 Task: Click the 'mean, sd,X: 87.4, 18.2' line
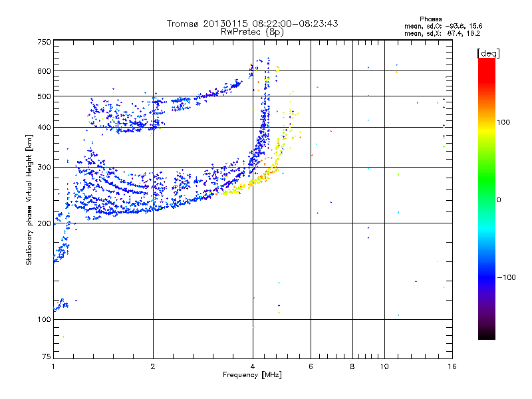coord(442,33)
